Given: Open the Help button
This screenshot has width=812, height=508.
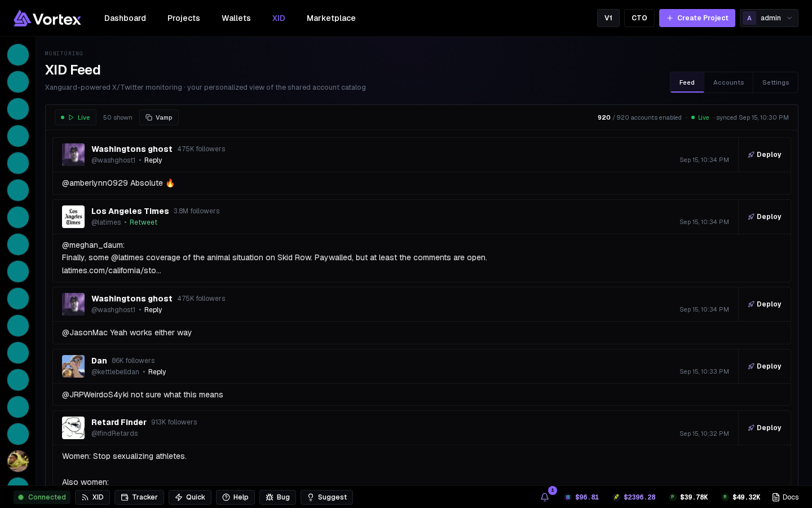Looking at the screenshot, I should 235,497.
